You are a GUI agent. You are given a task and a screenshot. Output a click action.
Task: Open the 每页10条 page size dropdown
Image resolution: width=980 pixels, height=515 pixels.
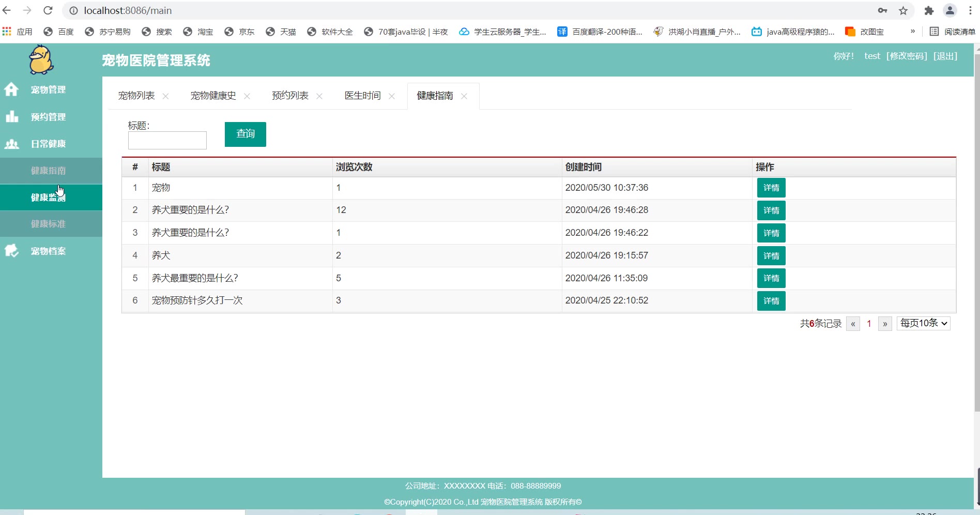(x=924, y=323)
